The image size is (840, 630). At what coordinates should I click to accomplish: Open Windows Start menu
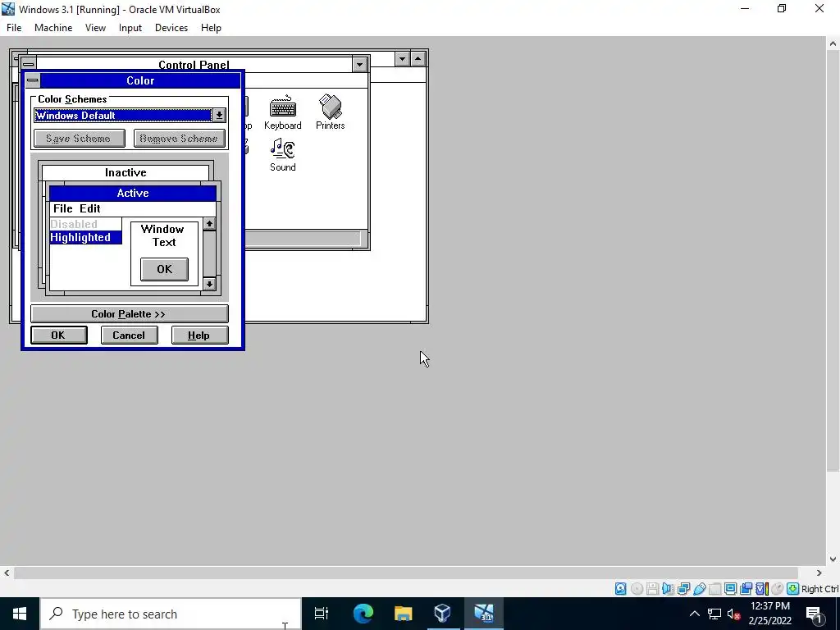pos(20,614)
